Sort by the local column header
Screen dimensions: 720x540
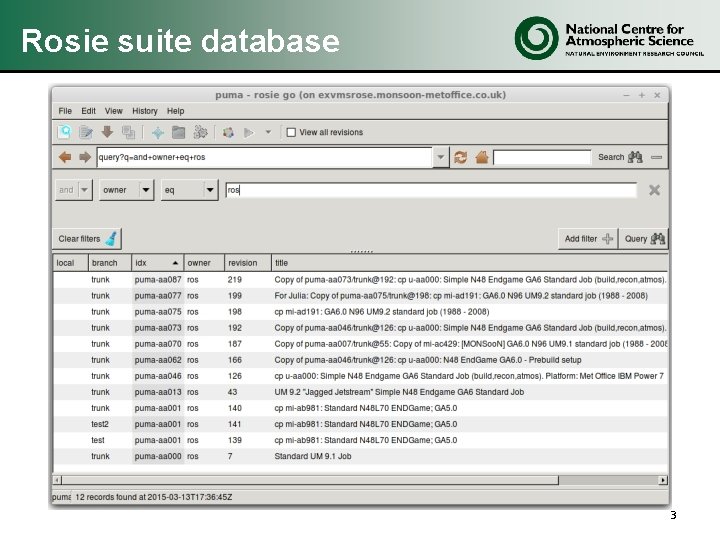[x=70, y=263]
